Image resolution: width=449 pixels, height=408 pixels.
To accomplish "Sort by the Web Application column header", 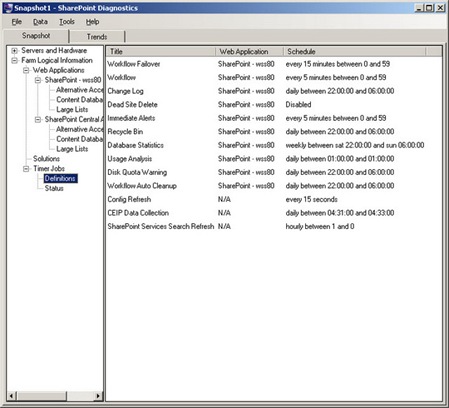I will 250,51.
